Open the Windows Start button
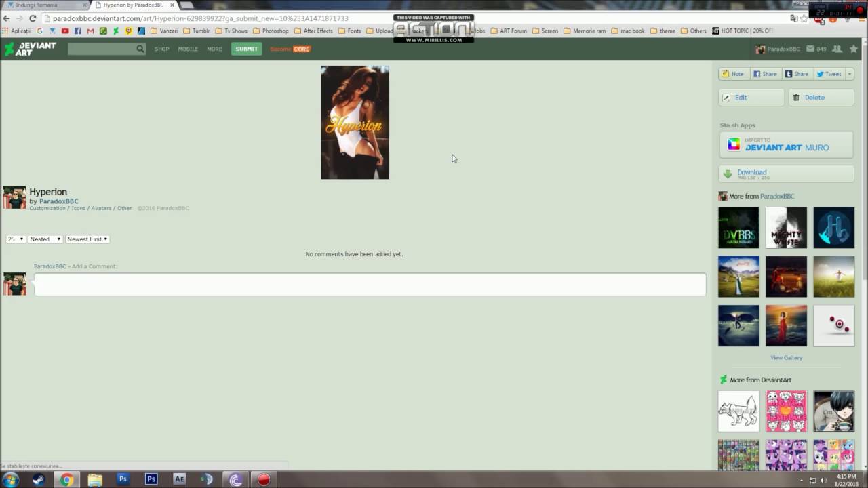This screenshot has width=868, height=488. pyautogui.click(x=10, y=479)
